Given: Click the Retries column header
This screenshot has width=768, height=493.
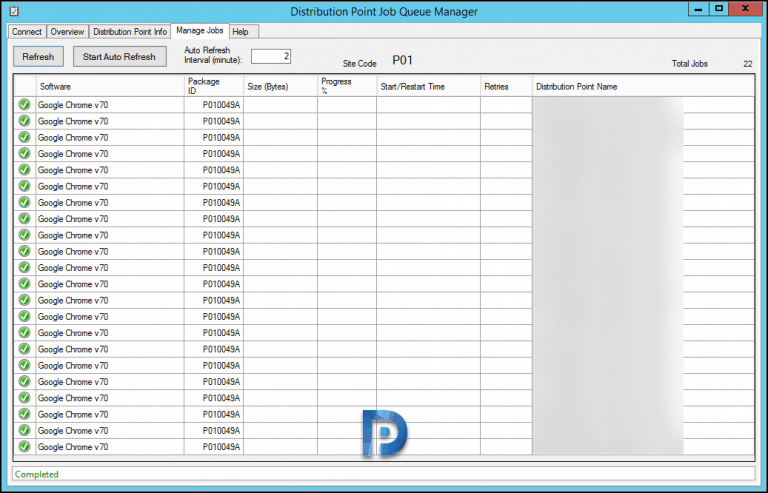Looking at the screenshot, I should 506,86.
